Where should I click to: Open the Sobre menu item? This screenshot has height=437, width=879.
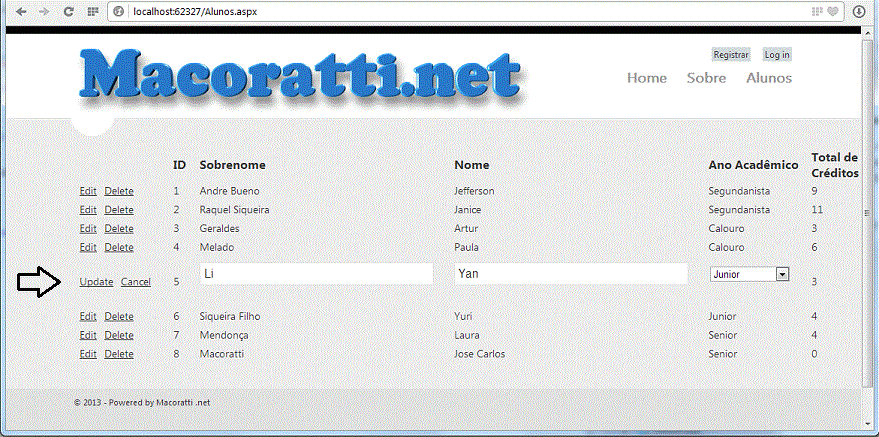point(706,78)
